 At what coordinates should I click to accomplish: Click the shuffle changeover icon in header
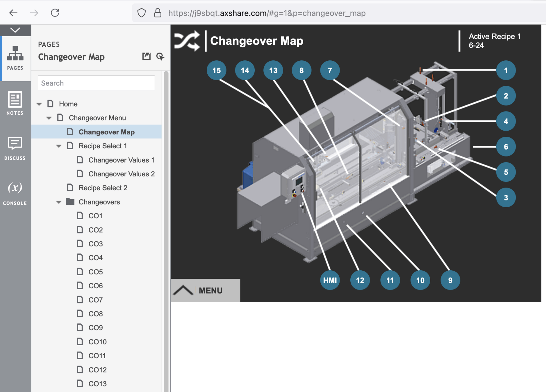pyautogui.click(x=187, y=41)
